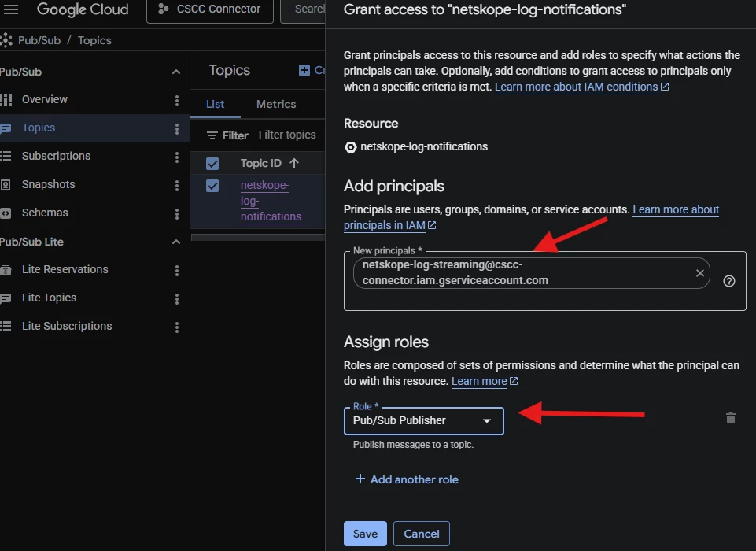Click the Filter icon above topics table
Viewport: 756px width, 551px height.
(212, 135)
